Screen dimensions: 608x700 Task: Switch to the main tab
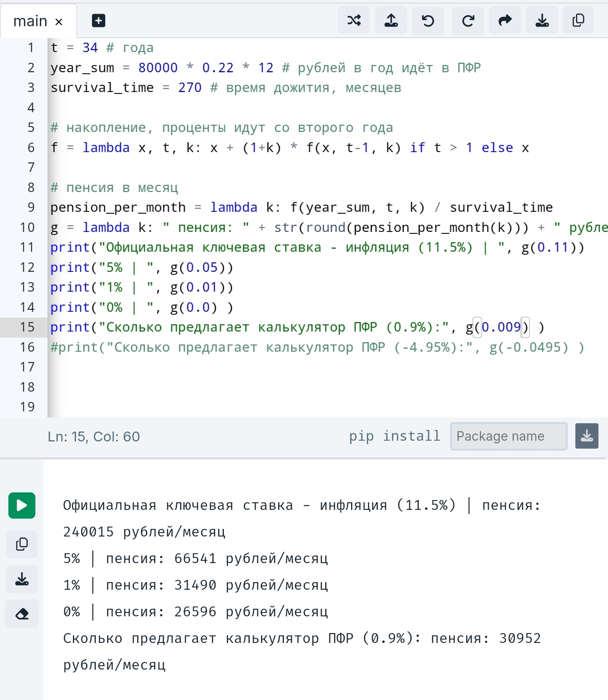pyautogui.click(x=30, y=21)
